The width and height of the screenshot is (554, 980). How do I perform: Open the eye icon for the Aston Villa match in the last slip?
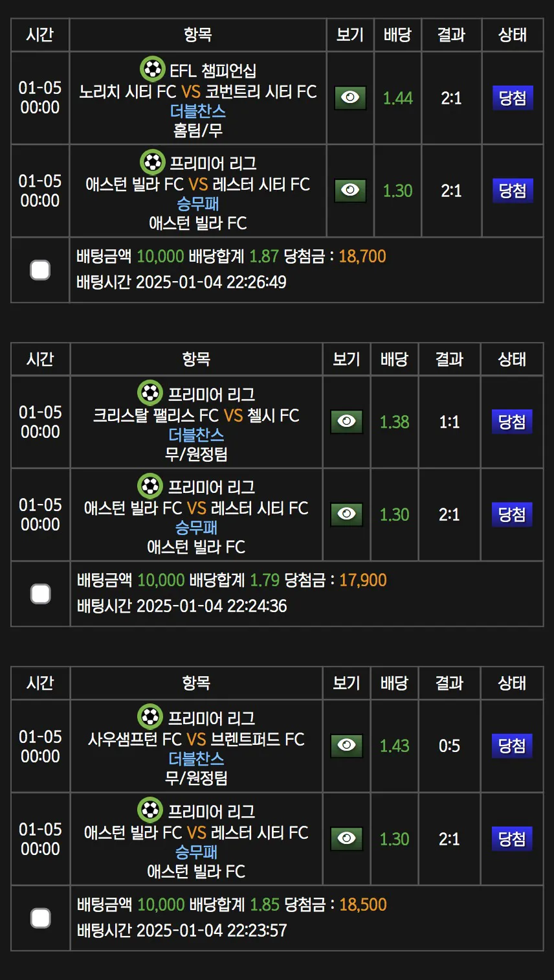click(346, 839)
